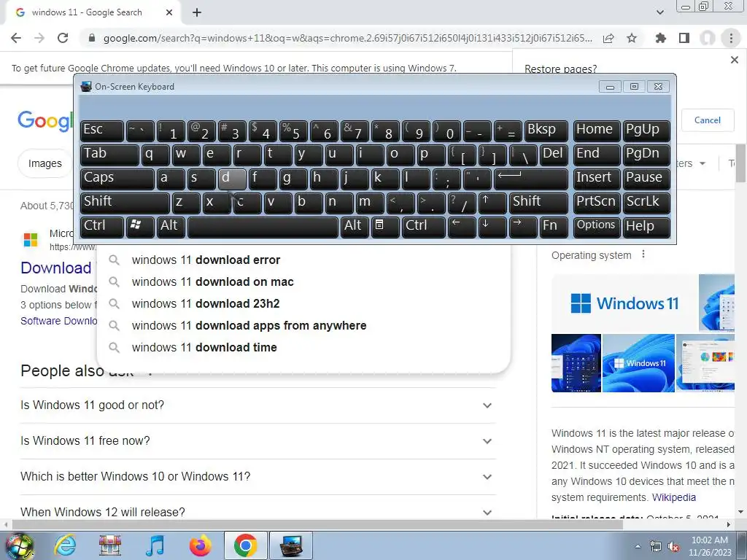
Task: Open the Images search filter
Action: pos(44,163)
